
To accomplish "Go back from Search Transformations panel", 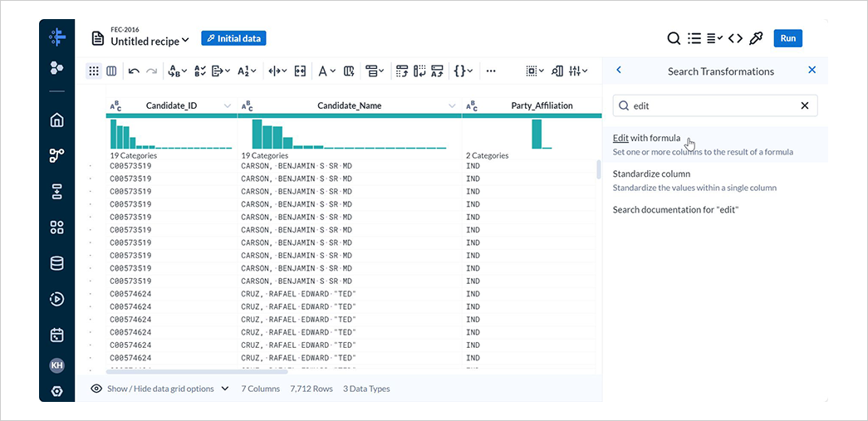I will tap(619, 70).
